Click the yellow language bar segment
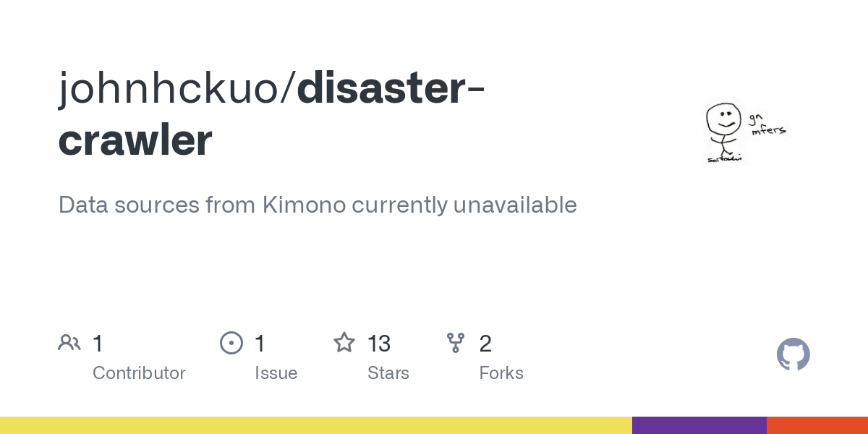The width and height of the screenshot is (868, 434). pyautogui.click(x=315, y=425)
